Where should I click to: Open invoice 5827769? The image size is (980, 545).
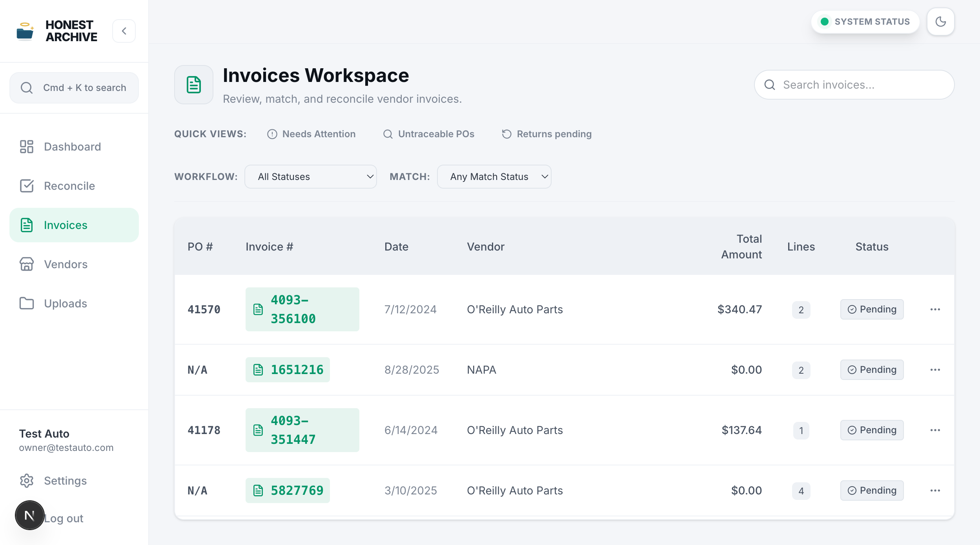(x=288, y=490)
